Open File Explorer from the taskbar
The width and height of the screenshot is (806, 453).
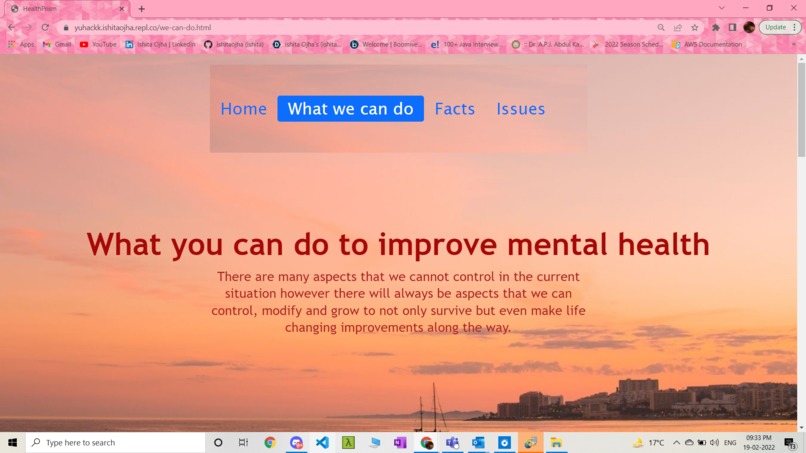556,442
